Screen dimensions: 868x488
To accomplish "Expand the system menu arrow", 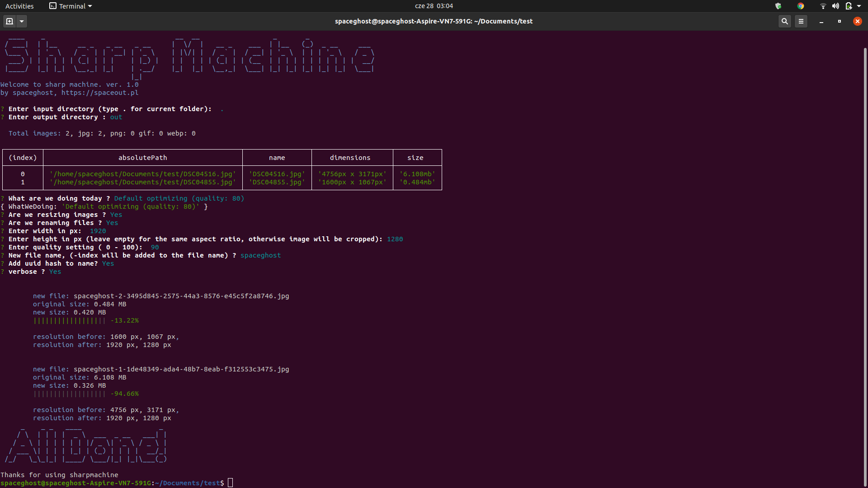I will 859,6.
